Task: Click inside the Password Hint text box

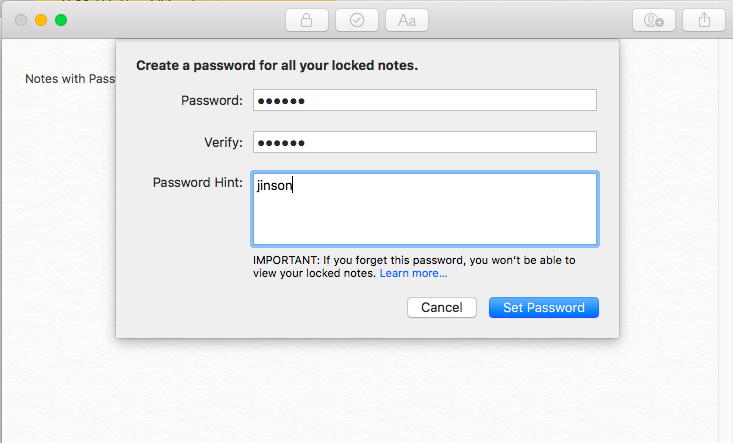Action: 425,209
